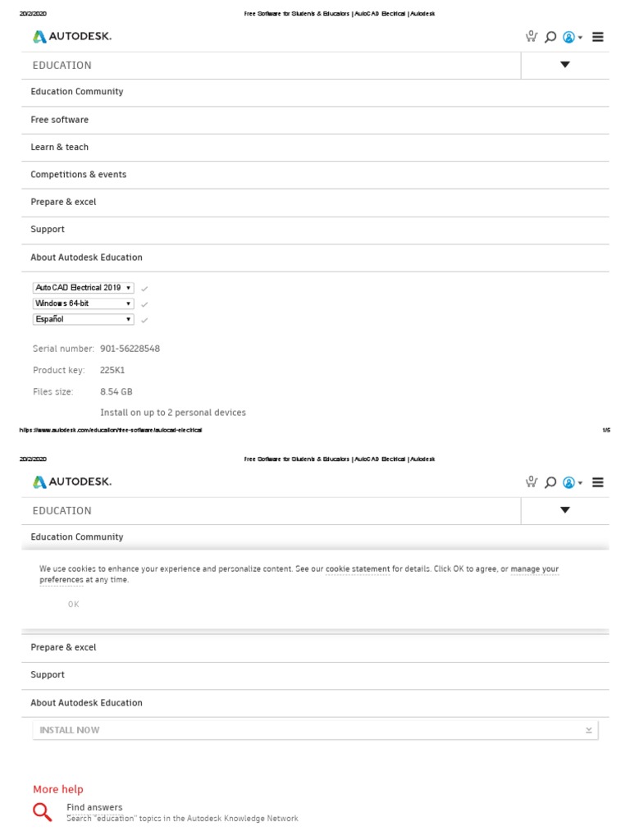The image size is (630, 840).
Task: Open the Learn & teach menu item
Action: coord(60,148)
